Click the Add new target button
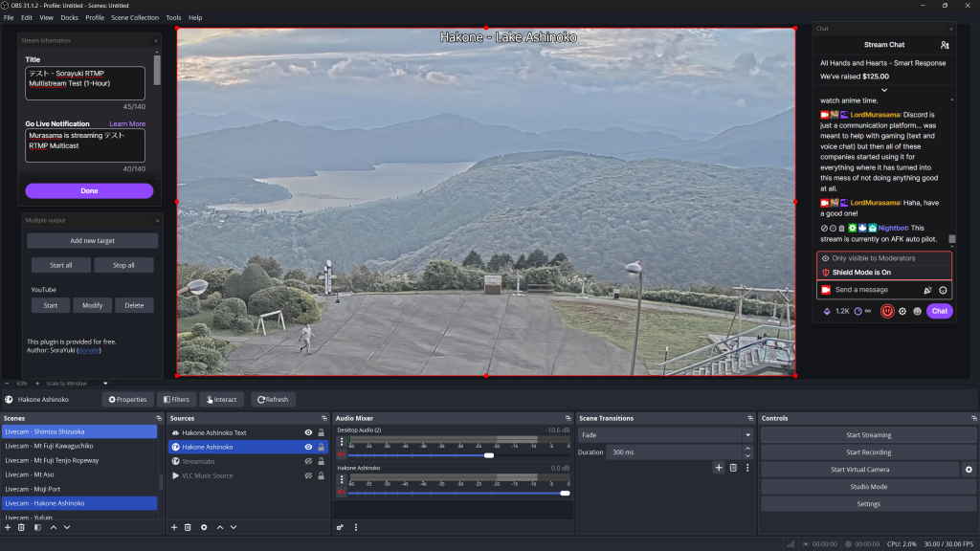Screen dimensions: 980x551 coord(92,241)
